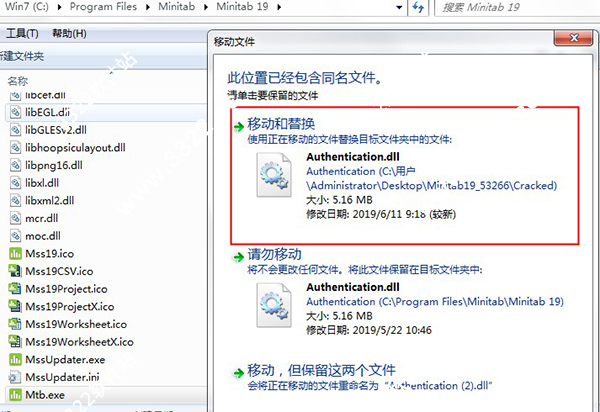Click the Mss19WorksheetX.ico file icon
This screenshot has height=412, width=600.
pyautogui.click(x=15, y=341)
